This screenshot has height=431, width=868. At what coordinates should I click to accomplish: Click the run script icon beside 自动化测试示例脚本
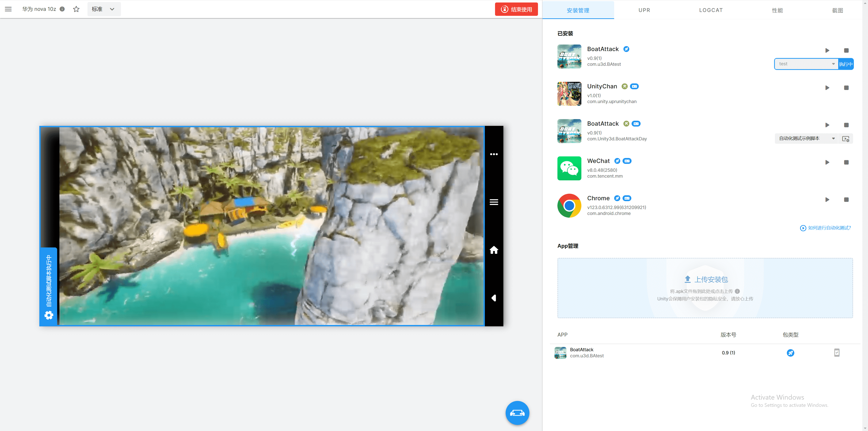click(845, 139)
